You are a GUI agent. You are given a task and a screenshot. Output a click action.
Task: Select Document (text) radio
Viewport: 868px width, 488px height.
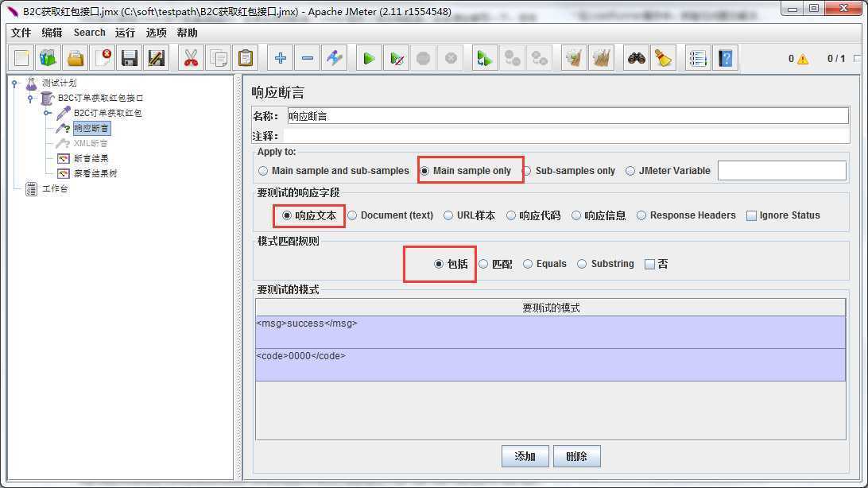(x=353, y=215)
